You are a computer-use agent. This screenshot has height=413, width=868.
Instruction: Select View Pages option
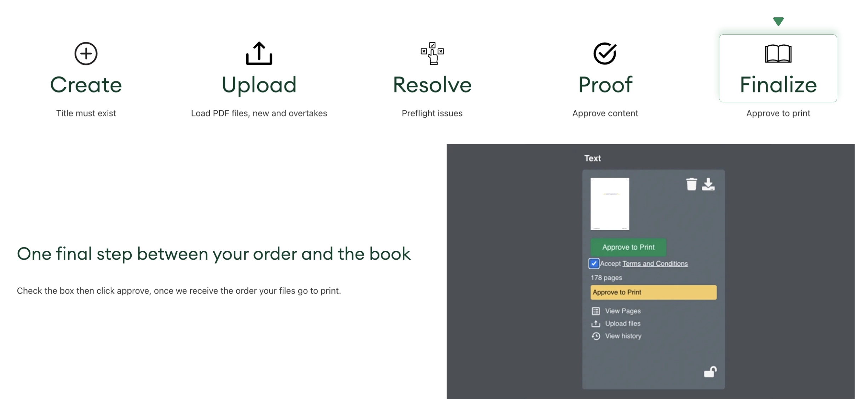click(x=622, y=311)
